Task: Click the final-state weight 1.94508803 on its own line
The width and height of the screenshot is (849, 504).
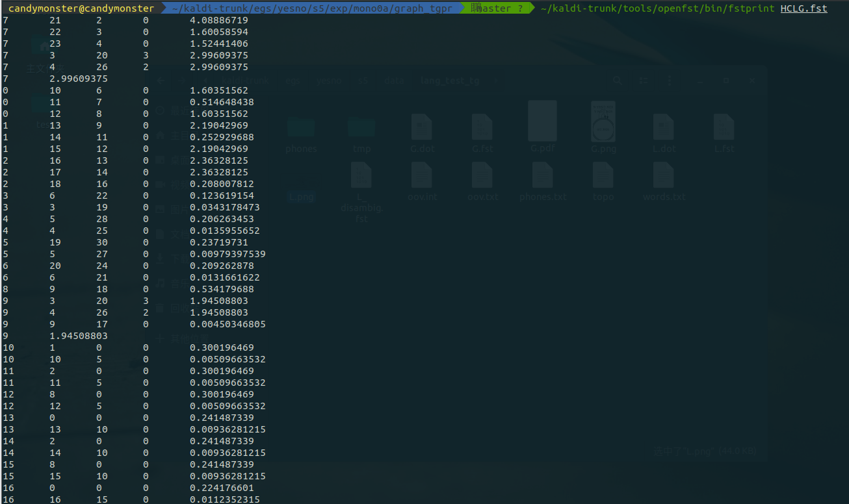Action: (x=79, y=336)
